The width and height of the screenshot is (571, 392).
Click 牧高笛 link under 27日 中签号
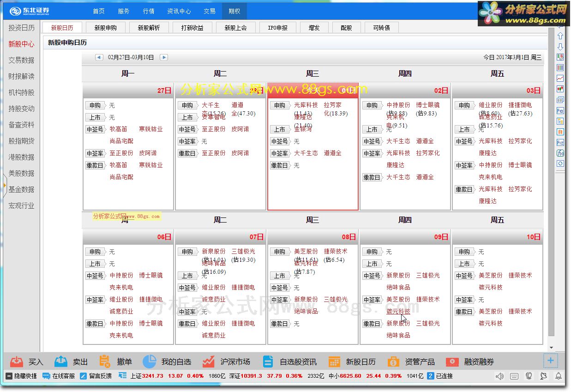click(x=119, y=129)
